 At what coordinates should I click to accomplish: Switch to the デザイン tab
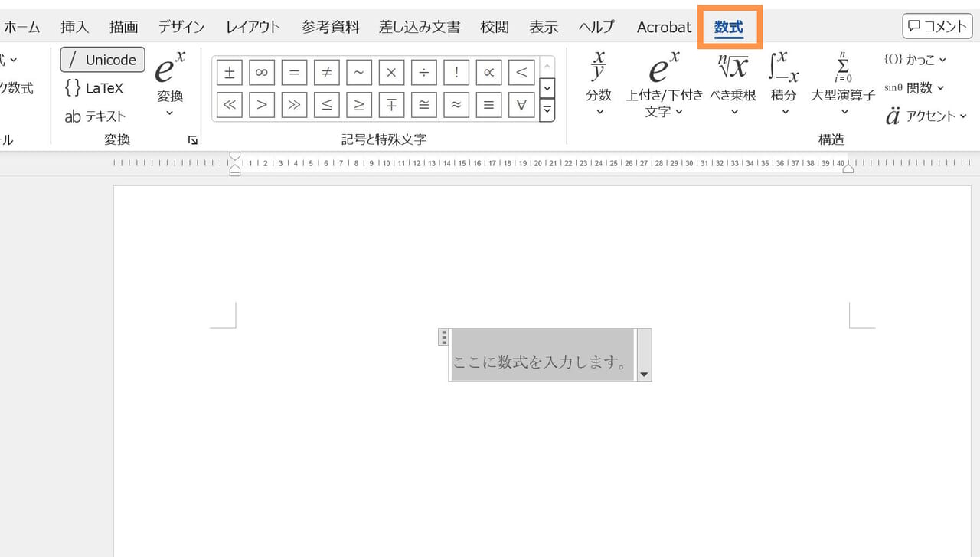(x=181, y=27)
